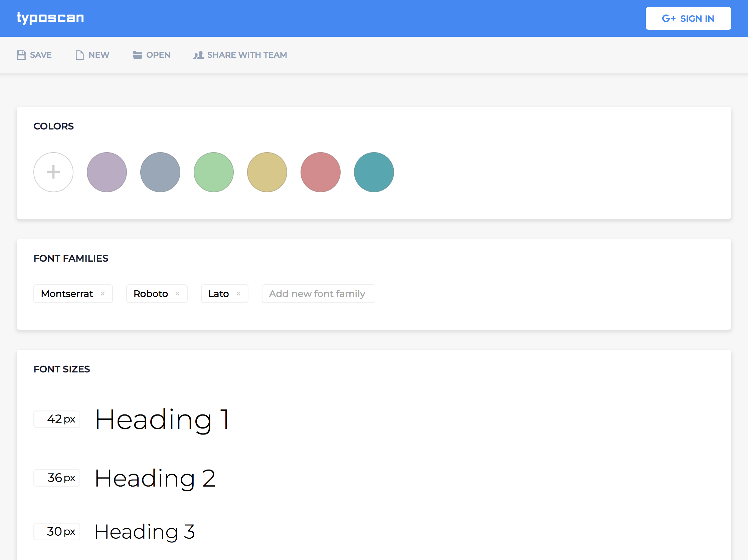Select the slate gray-blue color swatch
This screenshot has height=560, width=748.
160,172
